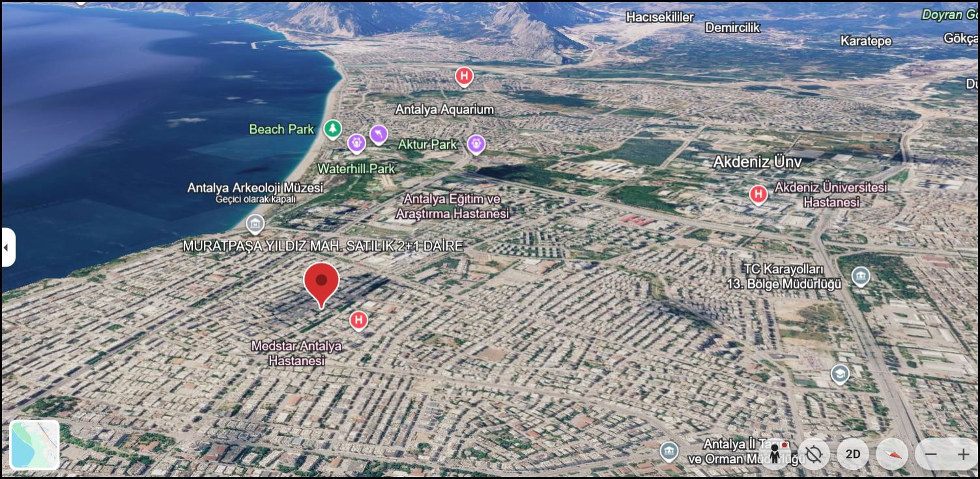980x479 pixels.
Task: Toggle the crossed-out location tracking button
Action: point(814,454)
